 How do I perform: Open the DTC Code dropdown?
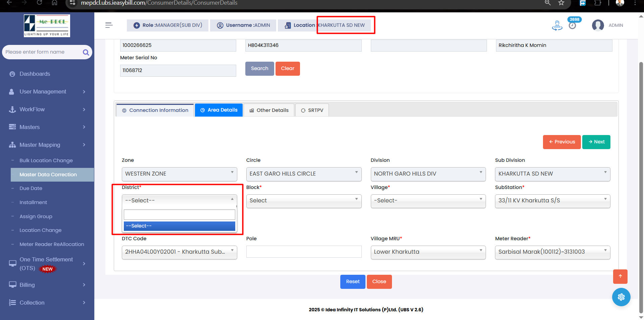click(x=180, y=252)
